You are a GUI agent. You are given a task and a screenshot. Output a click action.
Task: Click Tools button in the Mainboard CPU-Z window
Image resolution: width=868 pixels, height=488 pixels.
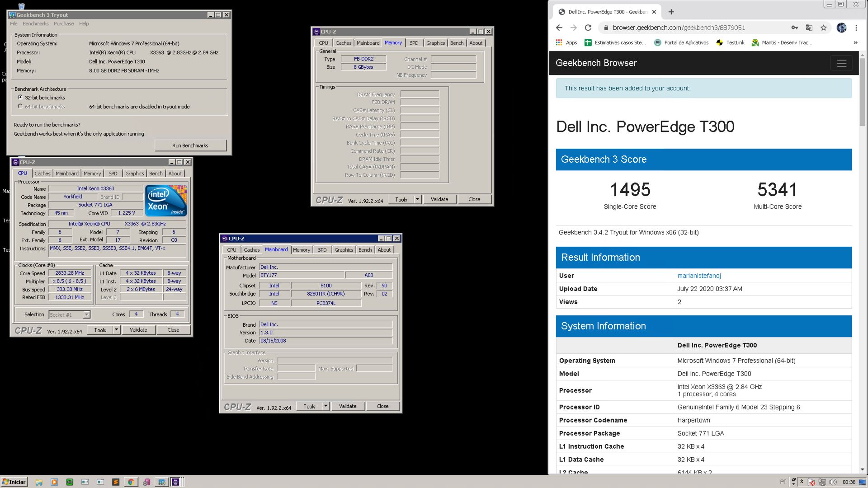coord(309,406)
